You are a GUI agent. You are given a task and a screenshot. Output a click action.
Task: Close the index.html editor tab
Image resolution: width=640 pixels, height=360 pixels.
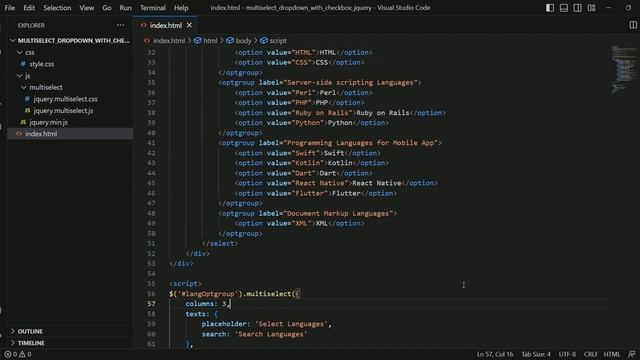189,25
